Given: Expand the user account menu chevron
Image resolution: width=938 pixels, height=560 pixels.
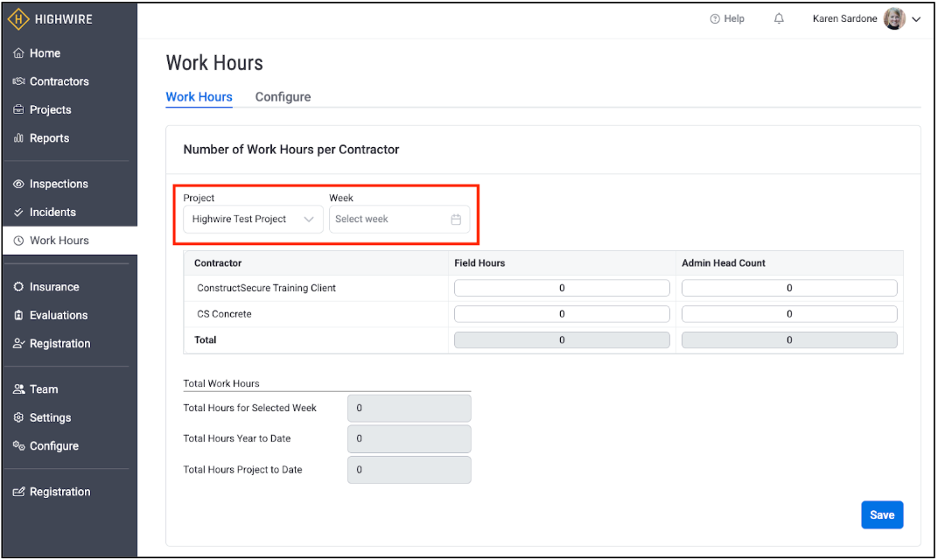Looking at the screenshot, I should pyautogui.click(x=916, y=20).
